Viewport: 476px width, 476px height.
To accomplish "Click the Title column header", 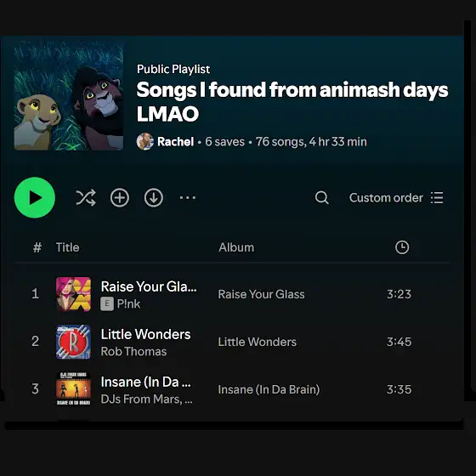I will click(x=67, y=247).
